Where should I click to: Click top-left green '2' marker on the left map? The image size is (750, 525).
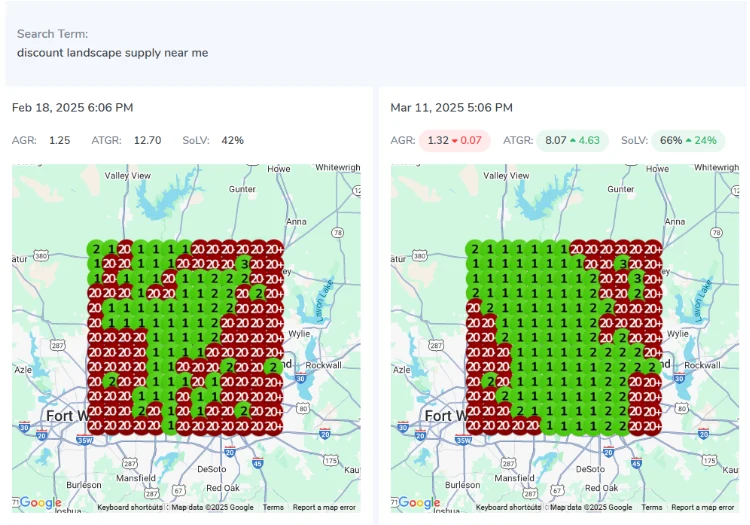[95, 249]
